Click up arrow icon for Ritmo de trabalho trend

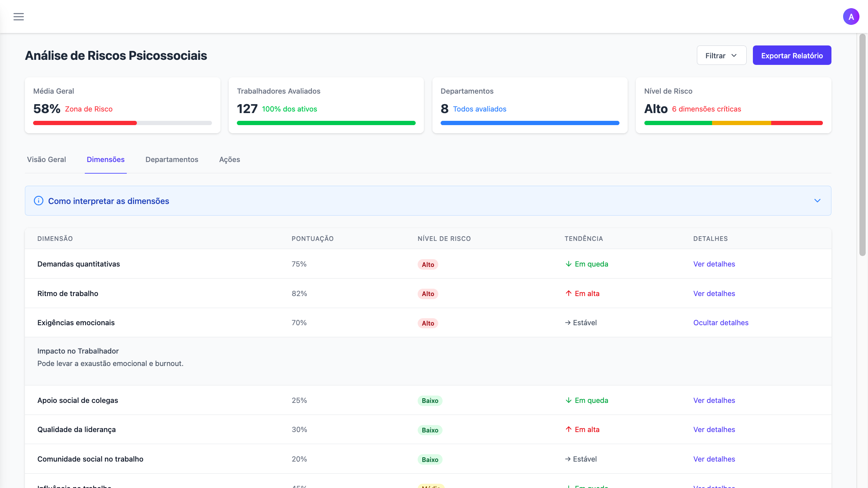click(569, 293)
